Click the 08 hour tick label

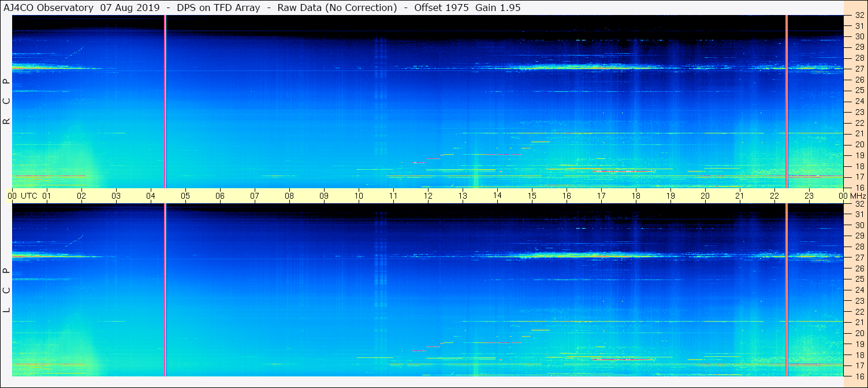coord(289,196)
